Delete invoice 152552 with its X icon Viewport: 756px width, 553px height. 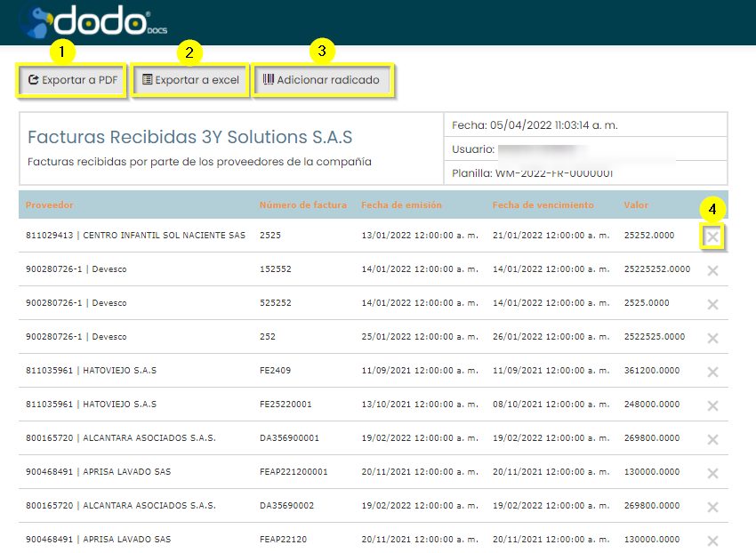(x=712, y=270)
